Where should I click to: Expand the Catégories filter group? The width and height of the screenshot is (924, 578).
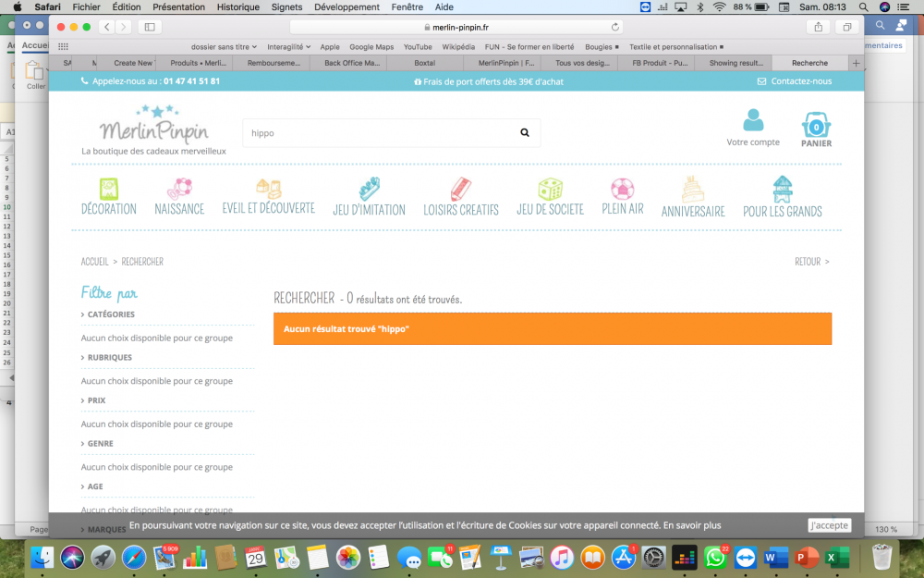108,314
